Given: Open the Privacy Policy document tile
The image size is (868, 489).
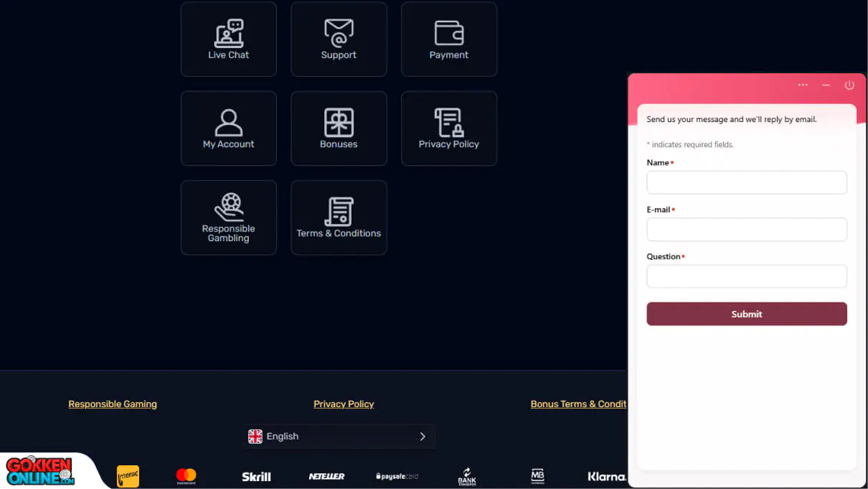Looking at the screenshot, I should coord(448,129).
